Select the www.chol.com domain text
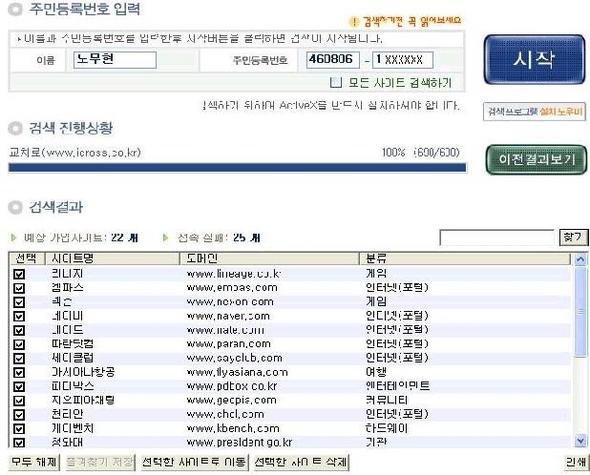 225,414
